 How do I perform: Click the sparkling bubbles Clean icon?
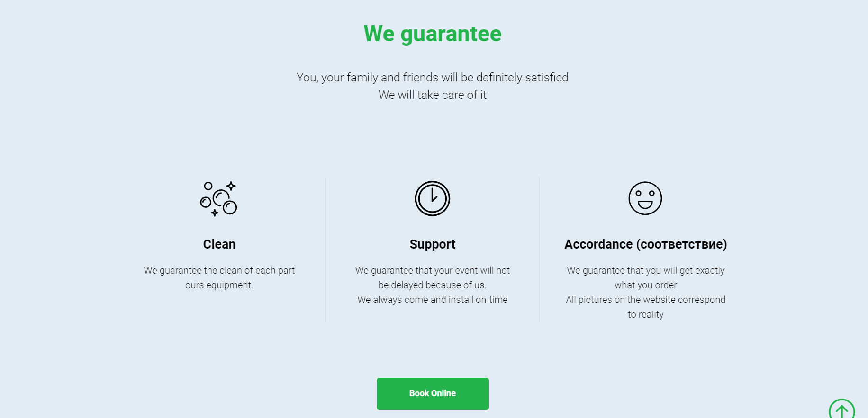[x=219, y=199]
